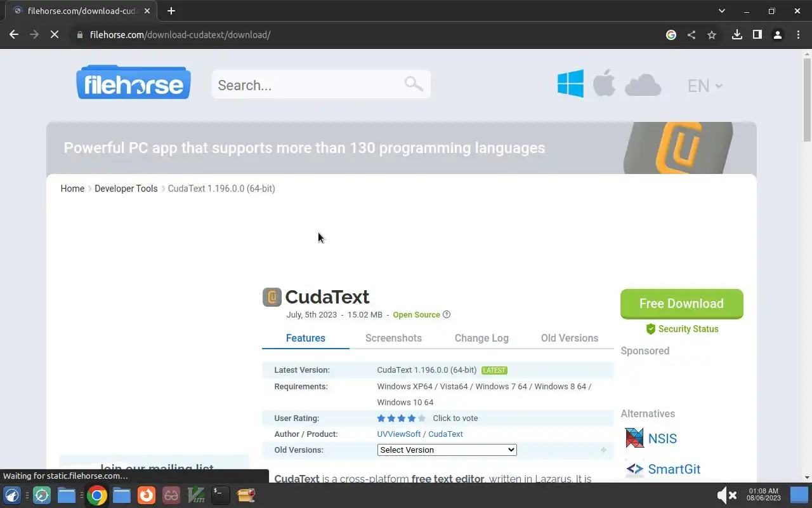The height and width of the screenshot is (508, 812).
Task: Launch Firefox from the taskbar
Action: (x=147, y=495)
